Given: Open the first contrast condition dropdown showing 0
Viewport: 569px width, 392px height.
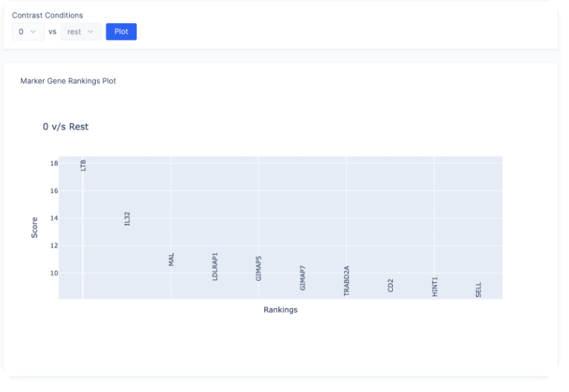Looking at the screenshot, I should [28, 32].
